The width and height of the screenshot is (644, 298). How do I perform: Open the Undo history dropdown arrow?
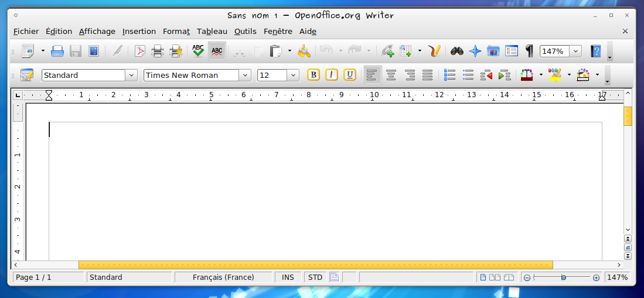coord(340,52)
